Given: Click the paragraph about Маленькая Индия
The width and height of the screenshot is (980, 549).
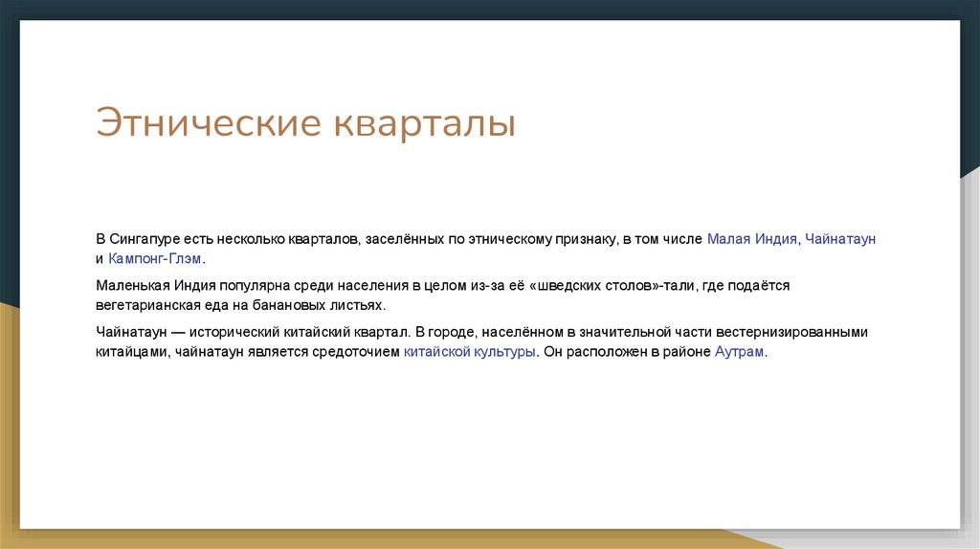Looking at the screenshot, I should click(442, 296).
